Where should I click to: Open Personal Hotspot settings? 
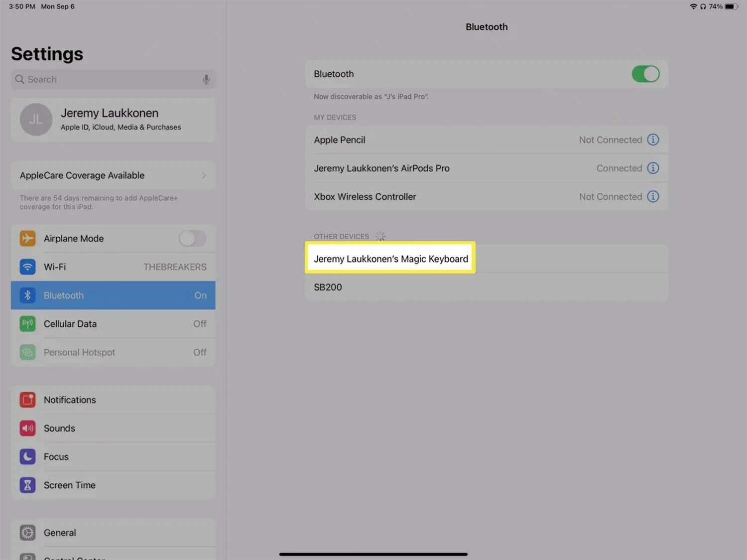click(x=113, y=352)
